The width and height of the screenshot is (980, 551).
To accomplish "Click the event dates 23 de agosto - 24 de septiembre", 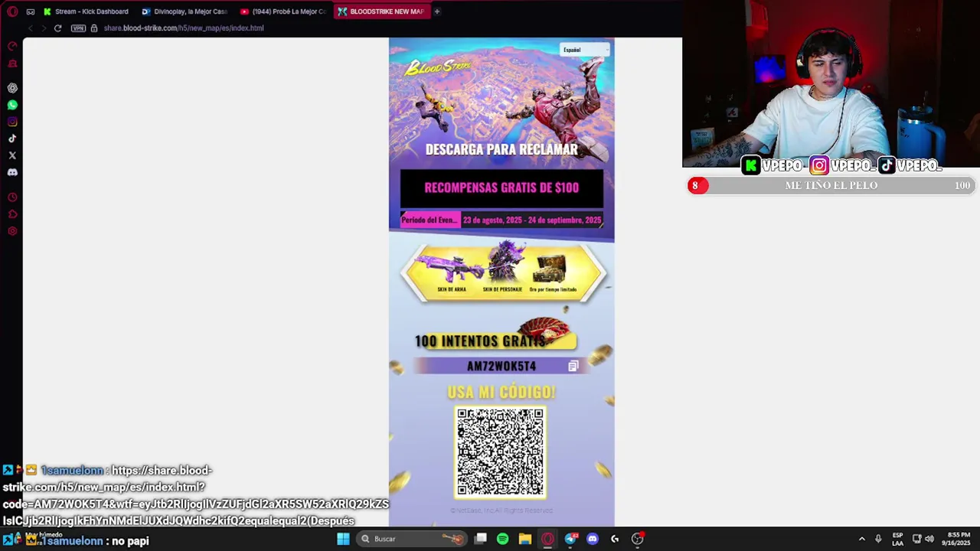I will pyautogui.click(x=532, y=220).
